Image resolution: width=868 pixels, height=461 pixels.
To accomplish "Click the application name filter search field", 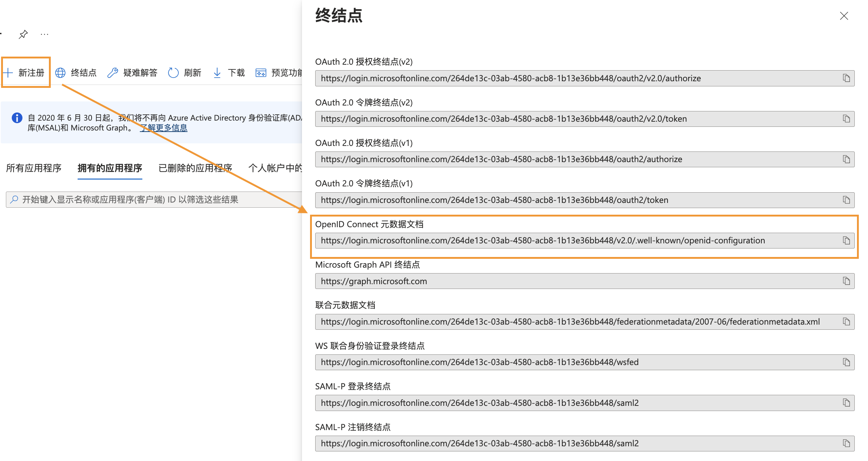I will pos(154,200).
